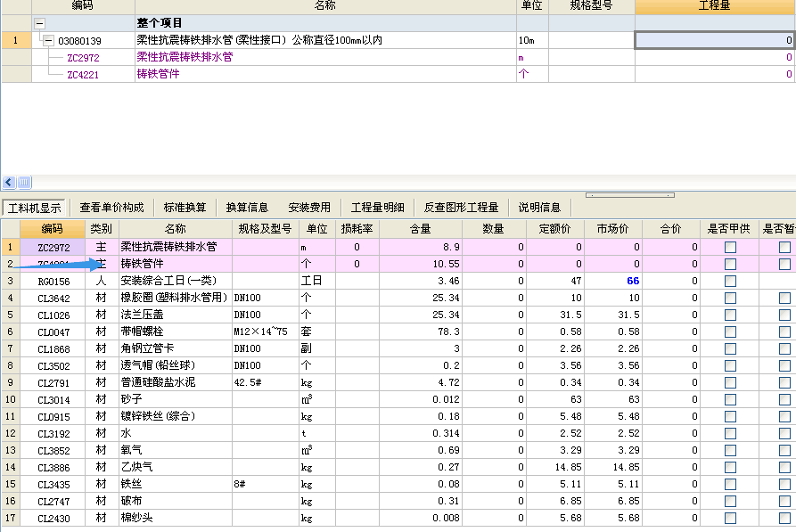Click the 氧气 name cell

176,450
